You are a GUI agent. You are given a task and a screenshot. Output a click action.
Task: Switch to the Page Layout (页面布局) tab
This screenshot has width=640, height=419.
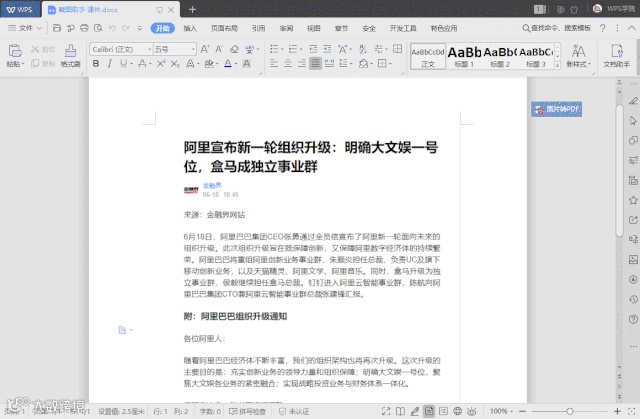click(x=224, y=28)
